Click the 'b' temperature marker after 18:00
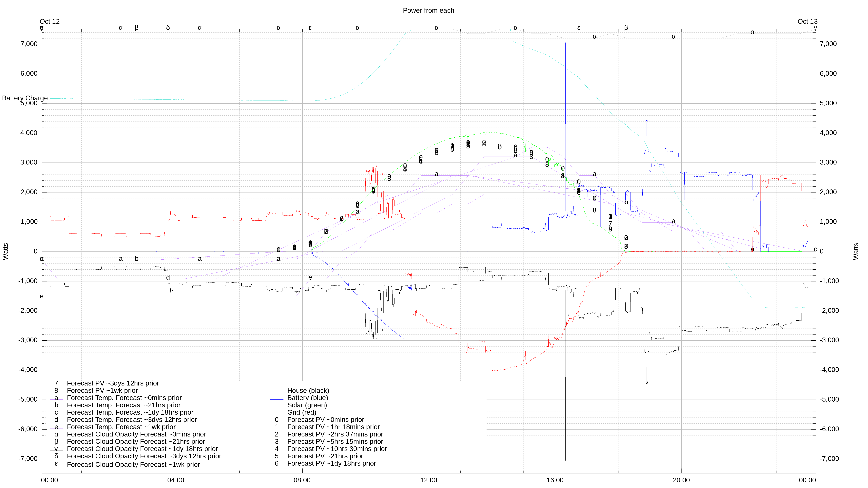Viewport: 868px width, 488px height. pos(626,202)
